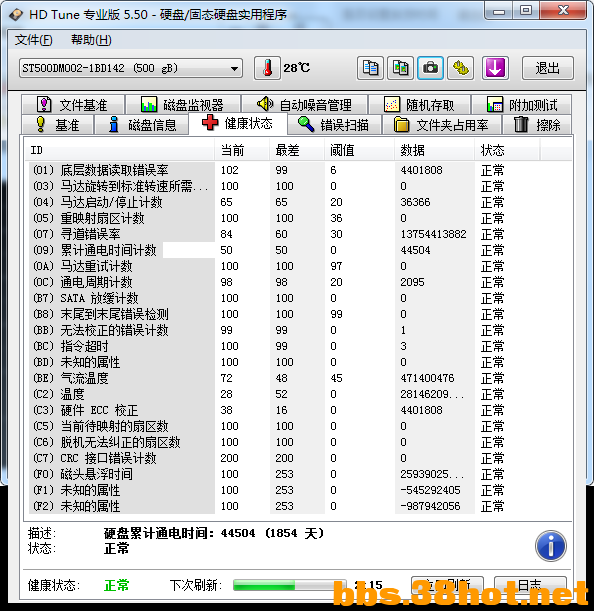594x611 pixels.
Task: Open options with the wrench icon
Action: point(460,68)
